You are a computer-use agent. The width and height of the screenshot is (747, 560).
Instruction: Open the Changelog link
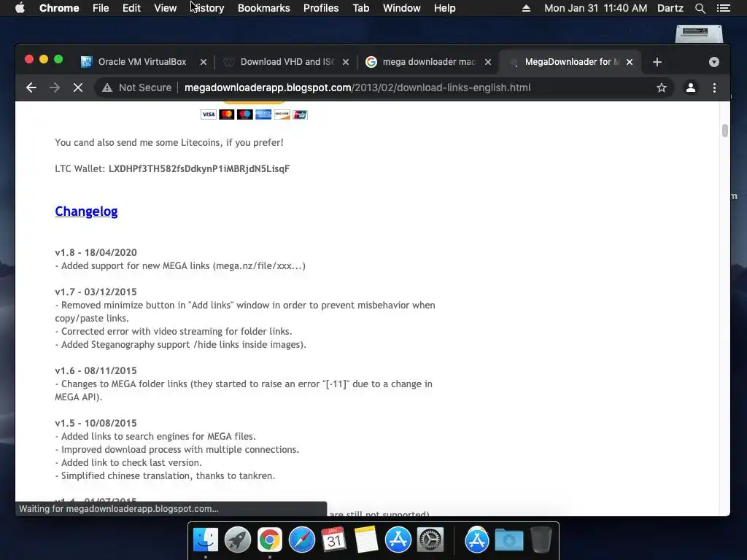click(x=86, y=211)
